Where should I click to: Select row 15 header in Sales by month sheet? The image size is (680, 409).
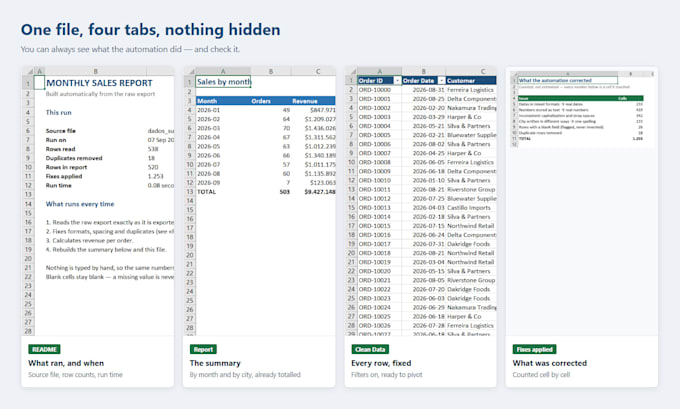coord(190,210)
